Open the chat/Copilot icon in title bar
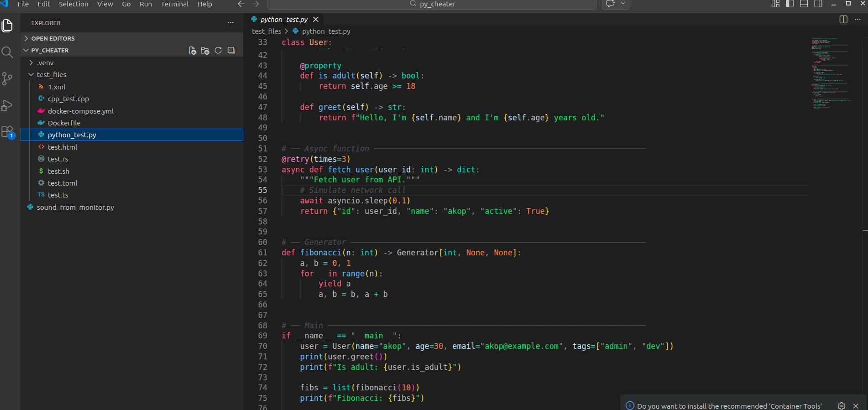Image resolution: width=868 pixels, height=410 pixels. (x=610, y=4)
